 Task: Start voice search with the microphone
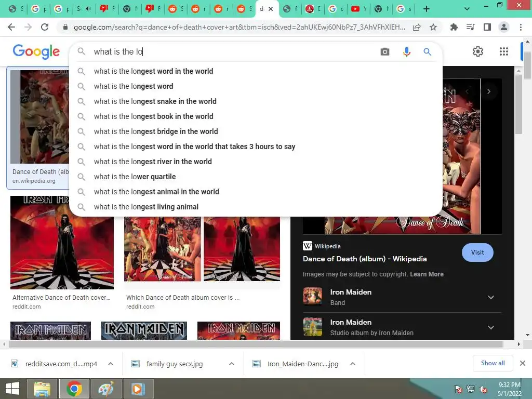[406, 51]
